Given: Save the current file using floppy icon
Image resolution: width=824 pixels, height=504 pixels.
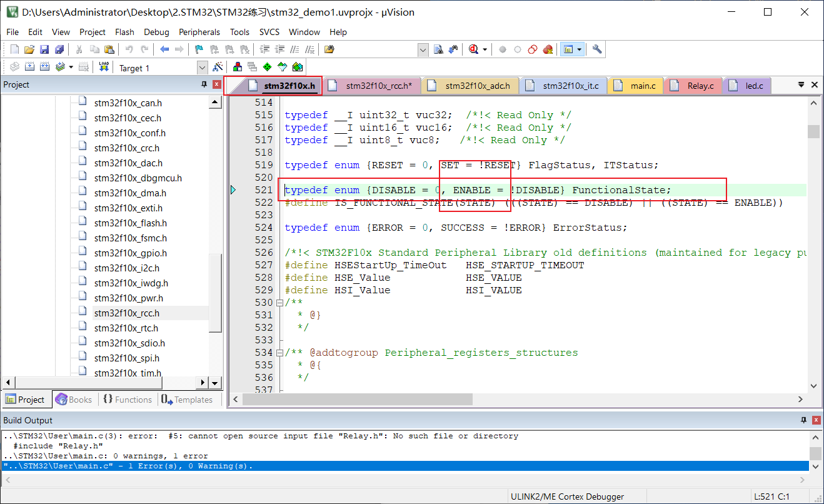Looking at the screenshot, I should coord(44,49).
